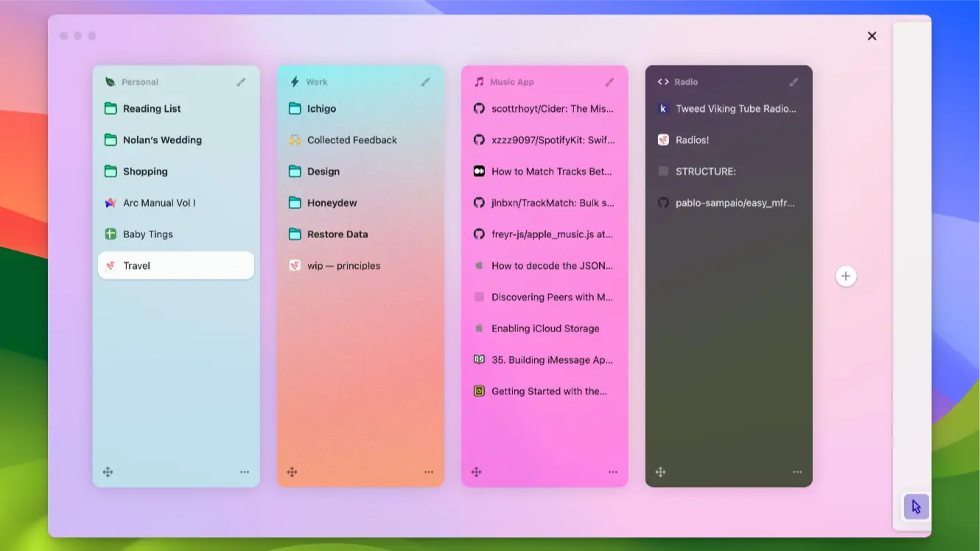
Task: Click the plus button between the Radio column and sidebar
Action: (846, 275)
